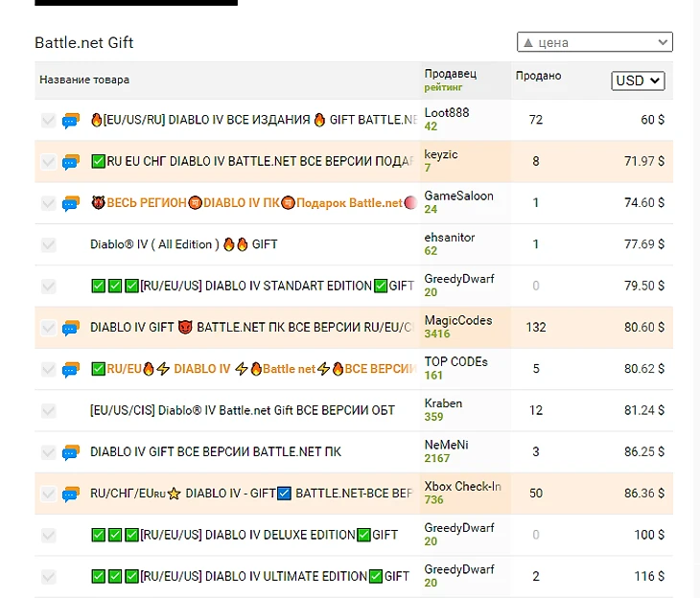Click chat icon in MagicCodes listing row
Viewport: 700px width, 598px height.
click(71, 328)
